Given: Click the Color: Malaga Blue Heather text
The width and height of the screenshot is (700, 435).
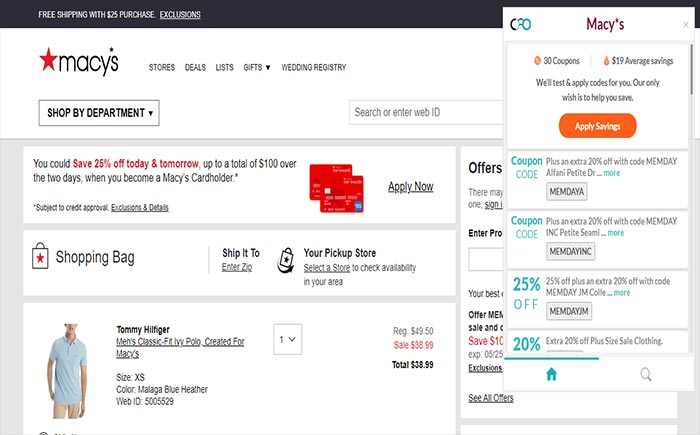Looking at the screenshot, I should tap(162, 389).
